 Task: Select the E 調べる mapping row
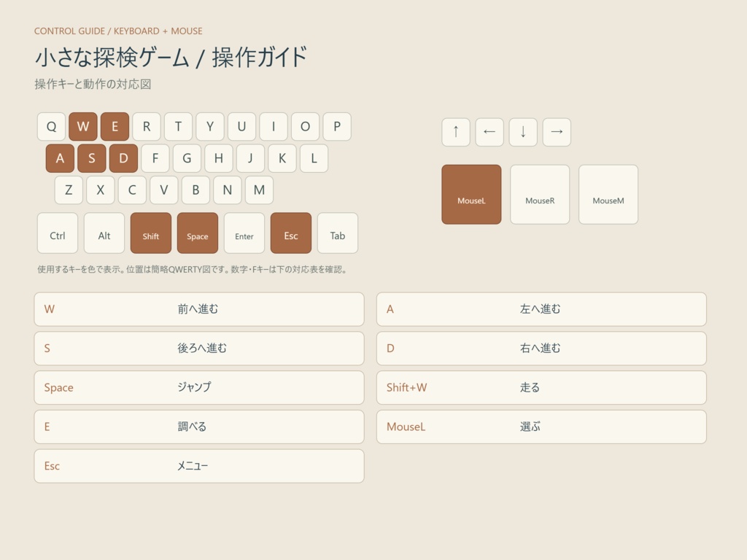click(x=199, y=427)
